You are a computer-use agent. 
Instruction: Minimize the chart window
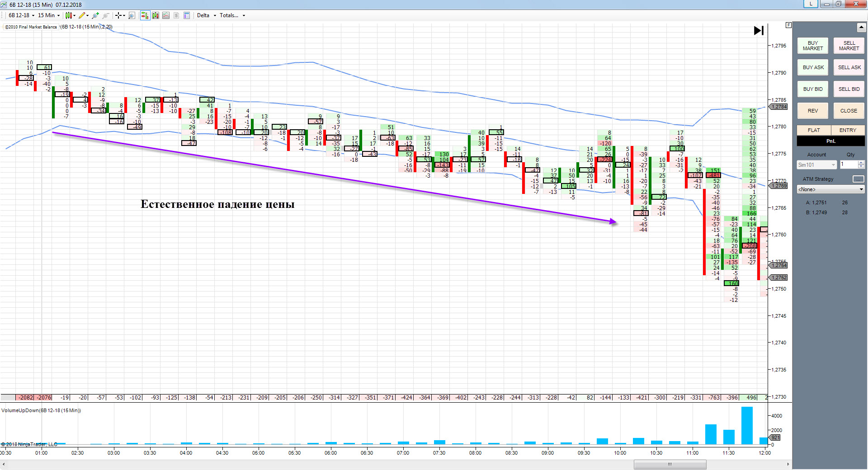coord(826,4)
